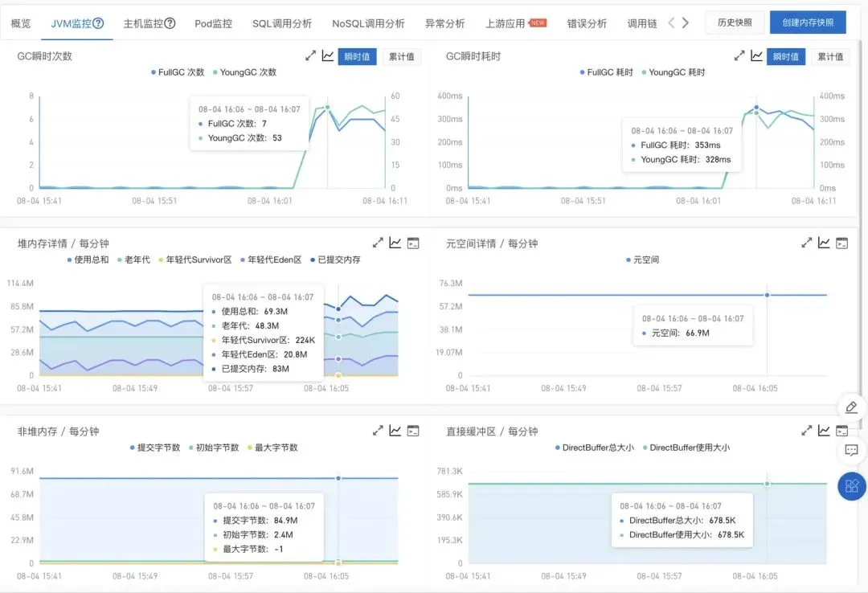
Task: Open the console icon in 非堆内存 panel
Action: (413, 431)
